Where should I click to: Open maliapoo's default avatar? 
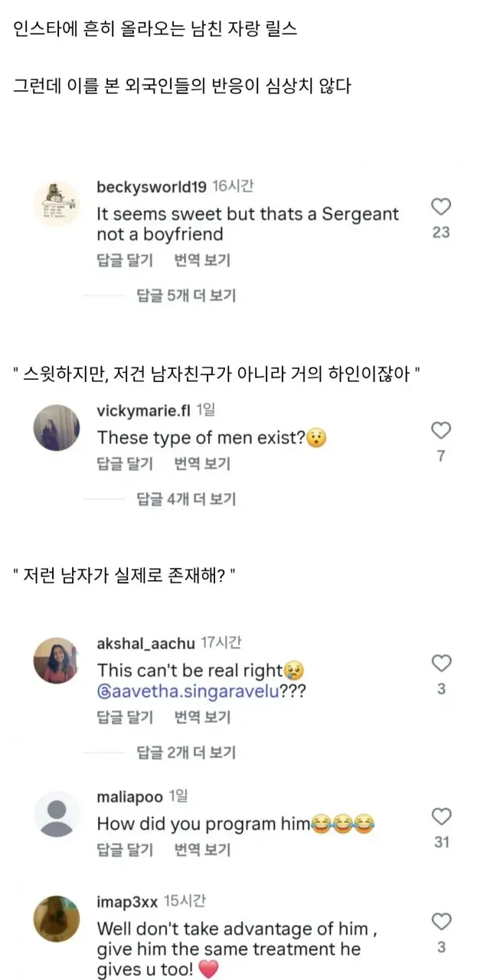point(57,814)
